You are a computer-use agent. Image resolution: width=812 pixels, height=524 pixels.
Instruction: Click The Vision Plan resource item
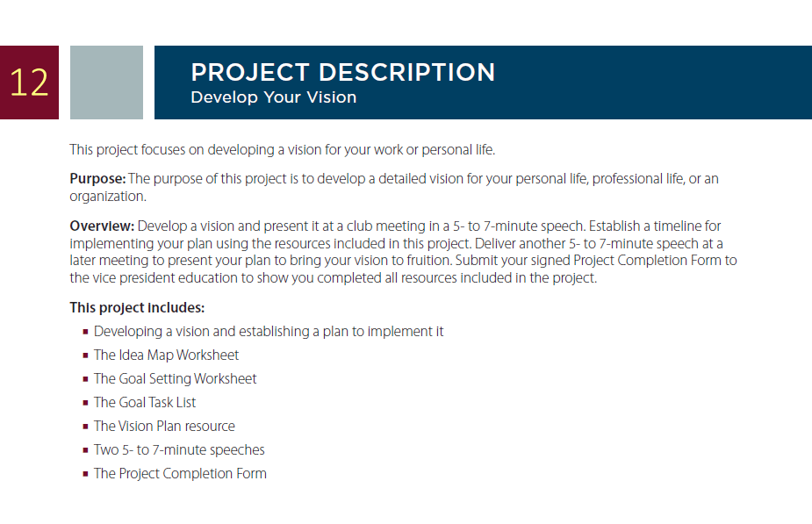pyautogui.click(x=164, y=427)
